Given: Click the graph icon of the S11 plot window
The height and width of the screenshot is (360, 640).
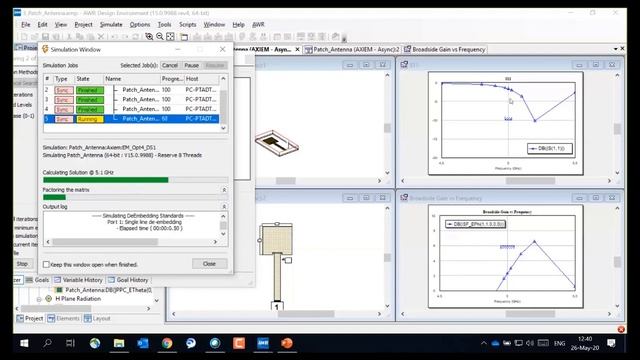Looking at the screenshot, I should tap(404, 64).
